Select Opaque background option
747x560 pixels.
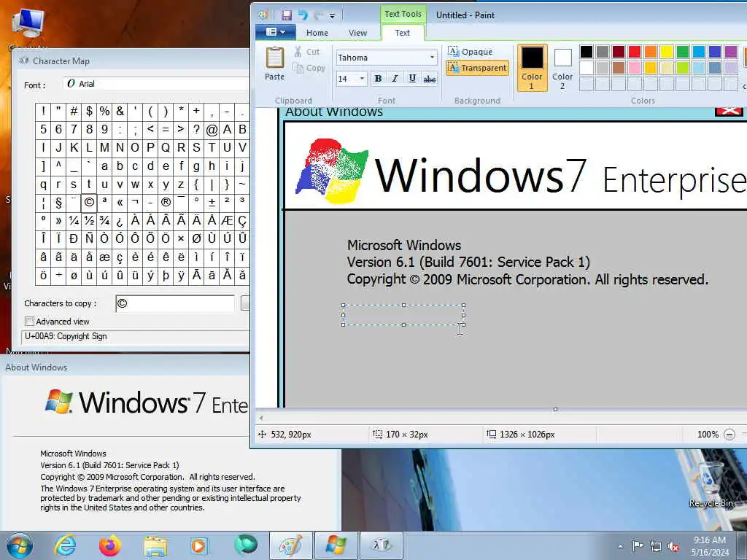click(471, 52)
